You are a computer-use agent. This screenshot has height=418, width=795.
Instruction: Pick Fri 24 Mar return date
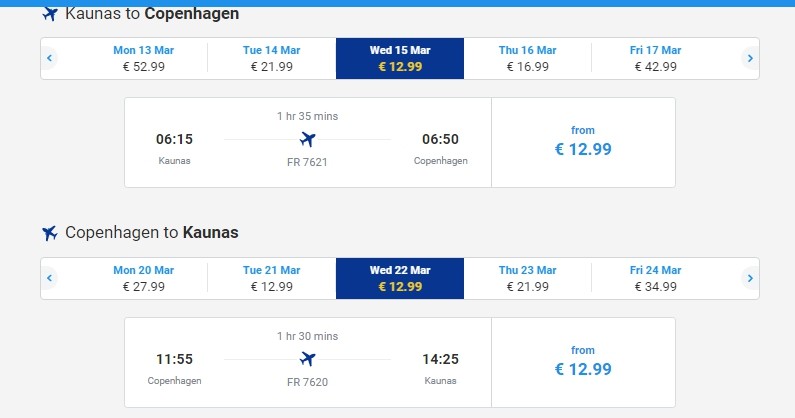pos(655,278)
